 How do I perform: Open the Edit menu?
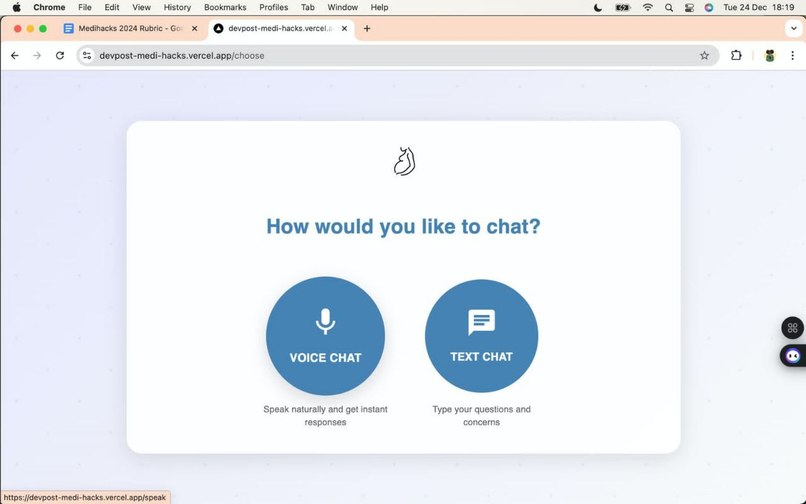pos(112,7)
